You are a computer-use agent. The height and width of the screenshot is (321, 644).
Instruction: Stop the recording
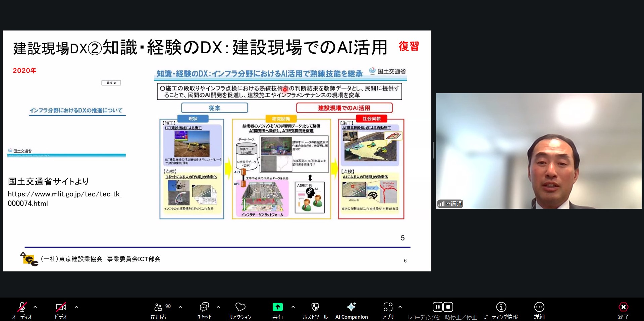pyautogui.click(x=448, y=307)
